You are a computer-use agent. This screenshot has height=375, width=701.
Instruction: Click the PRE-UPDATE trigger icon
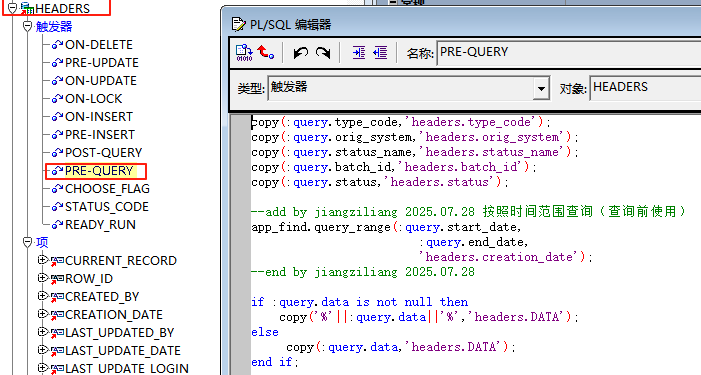(x=57, y=63)
